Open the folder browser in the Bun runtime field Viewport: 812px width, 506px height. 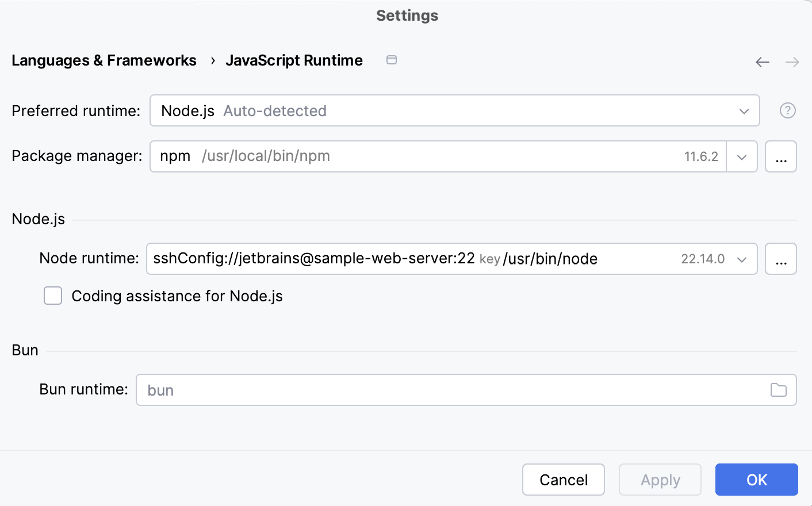(779, 390)
